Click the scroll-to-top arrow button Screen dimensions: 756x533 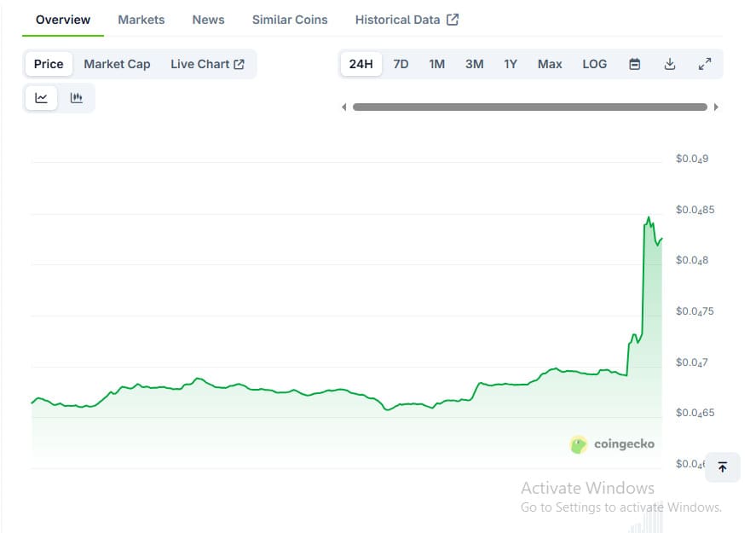pos(723,467)
